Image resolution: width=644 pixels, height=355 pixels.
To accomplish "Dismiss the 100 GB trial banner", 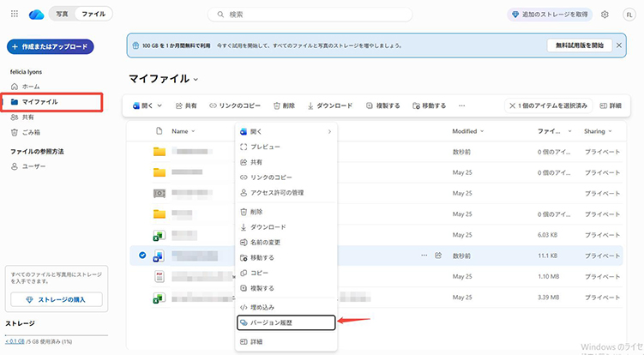I will coord(619,45).
